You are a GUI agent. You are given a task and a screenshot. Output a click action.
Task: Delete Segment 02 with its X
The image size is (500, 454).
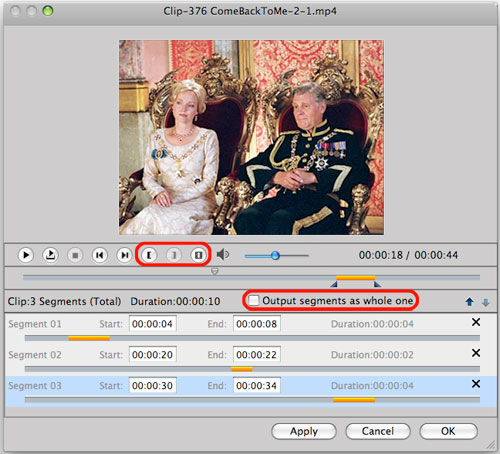476,353
